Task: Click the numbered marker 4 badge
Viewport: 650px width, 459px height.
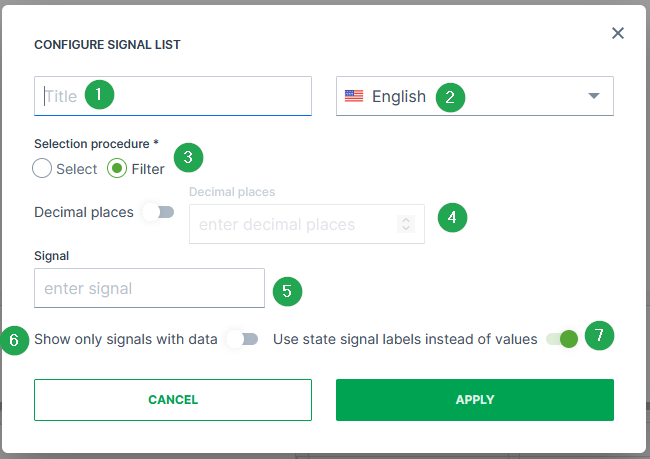Action: 452,217
